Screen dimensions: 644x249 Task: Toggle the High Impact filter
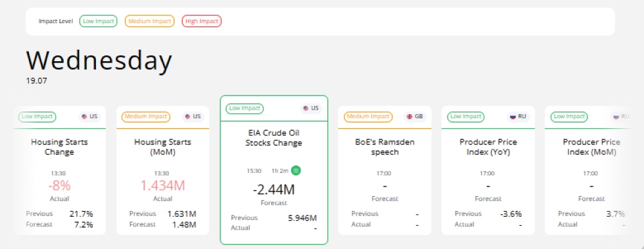click(x=202, y=21)
